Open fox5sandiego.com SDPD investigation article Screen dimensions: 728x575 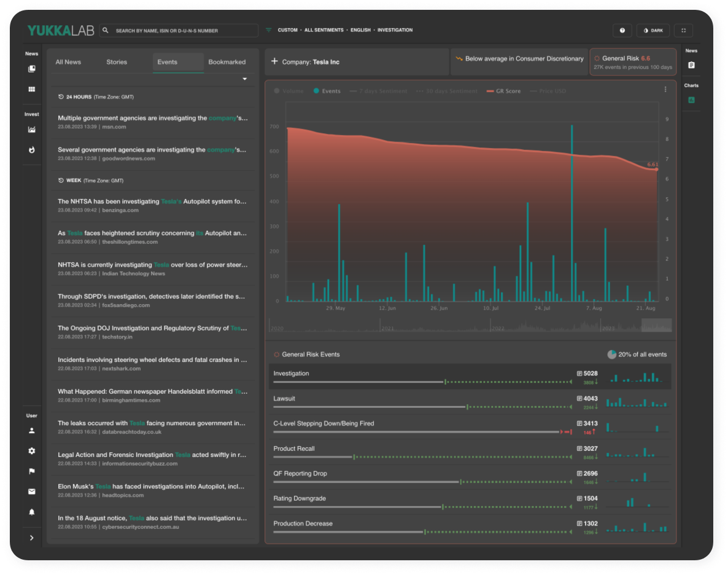pyautogui.click(x=153, y=300)
